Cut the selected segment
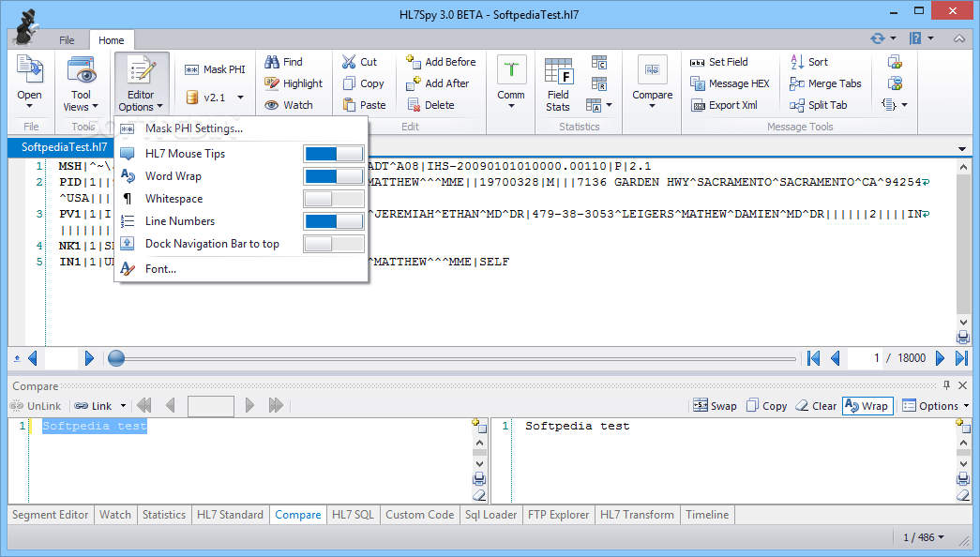Image resolution: width=980 pixels, height=557 pixels. click(x=359, y=62)
